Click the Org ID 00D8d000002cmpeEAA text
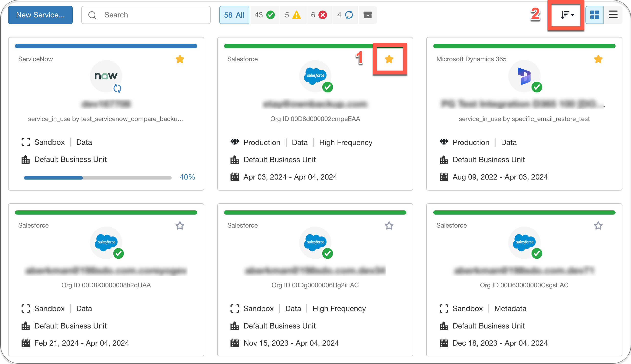Image resolution: width=631 pixels, height=364 pixels. point(315,119)
